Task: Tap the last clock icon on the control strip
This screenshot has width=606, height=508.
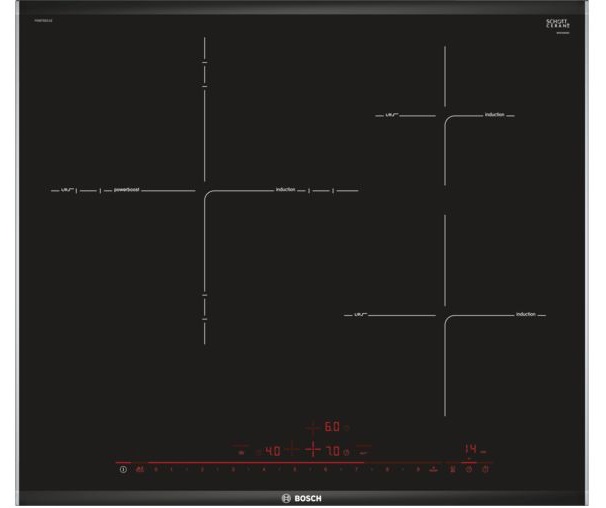Action: coord(485,469)
